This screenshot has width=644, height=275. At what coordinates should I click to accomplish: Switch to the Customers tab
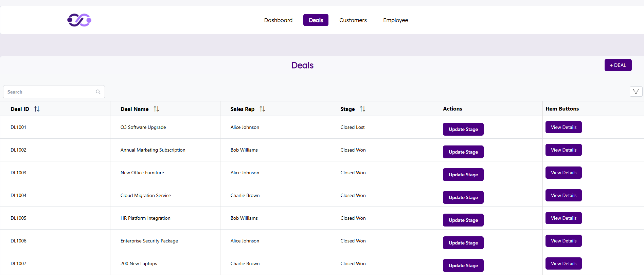pyautogui.click(x=353, y=20)
